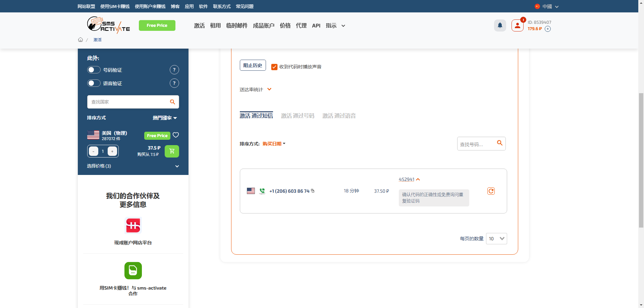Click the refresh code icon
This screenshot has height=308, width=644.
(491, 191)
